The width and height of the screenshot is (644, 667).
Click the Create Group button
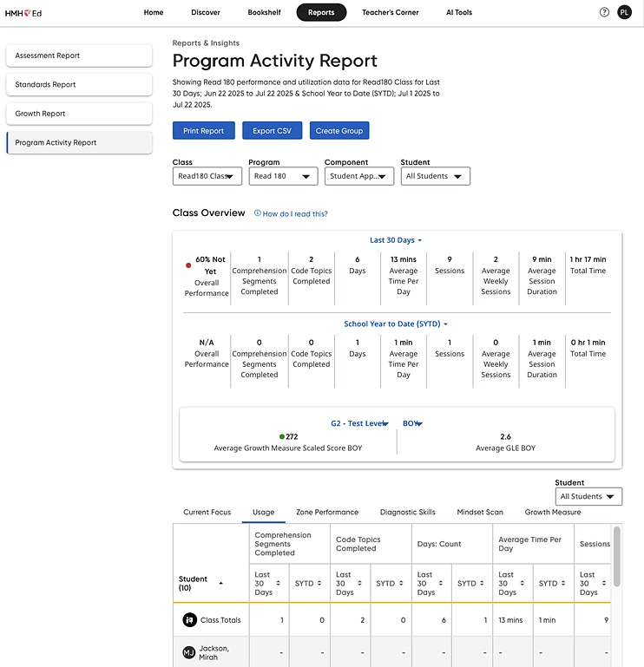click(x=339, y=131)
